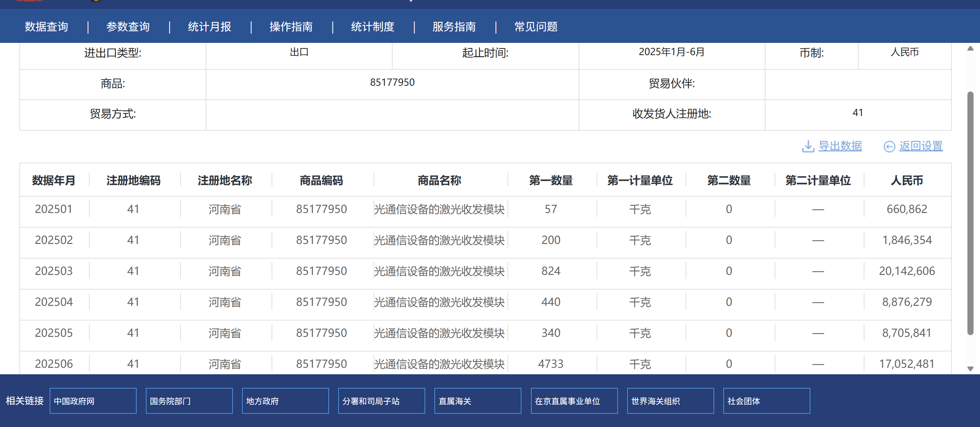This screenshot has width=980, height=427.
Task: Click the 第二计量单位 column header
Action: pyautogui.click(x=818, y=180)
